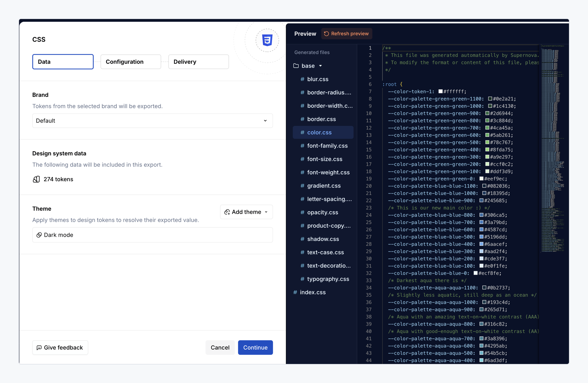This screenshot has width=588, height=383.
Task: Collapse the base folder arrow
Action: (320, 66)
